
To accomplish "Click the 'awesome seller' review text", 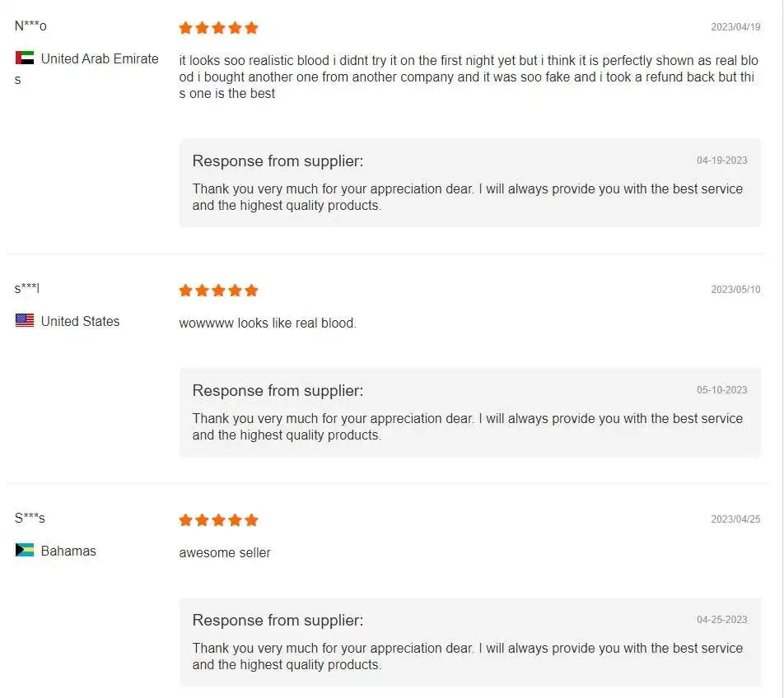I will tap(225, 552).
